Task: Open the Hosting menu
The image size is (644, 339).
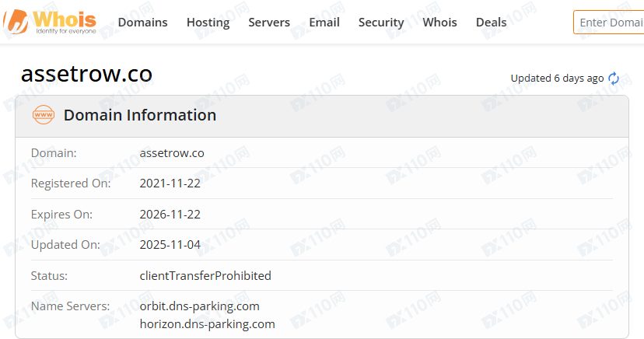Action: [x=208, y=22]
